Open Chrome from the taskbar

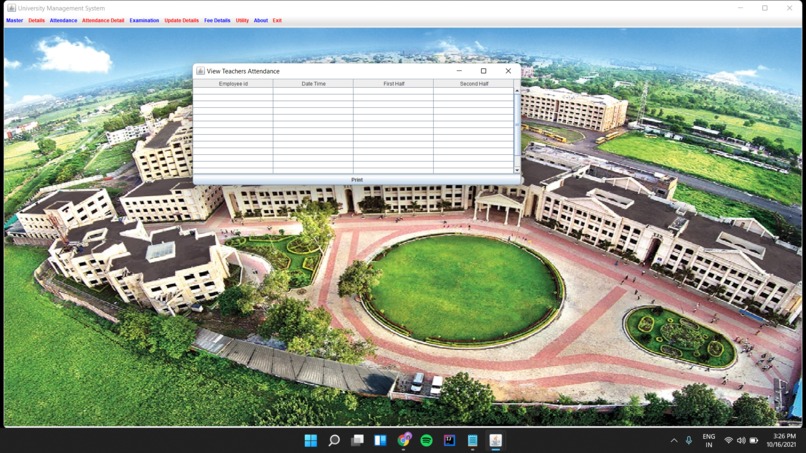[404, 440]
